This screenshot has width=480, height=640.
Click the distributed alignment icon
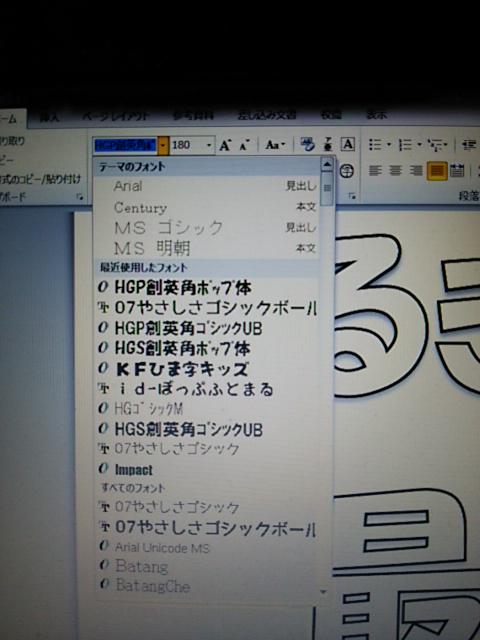click(457, 171)
